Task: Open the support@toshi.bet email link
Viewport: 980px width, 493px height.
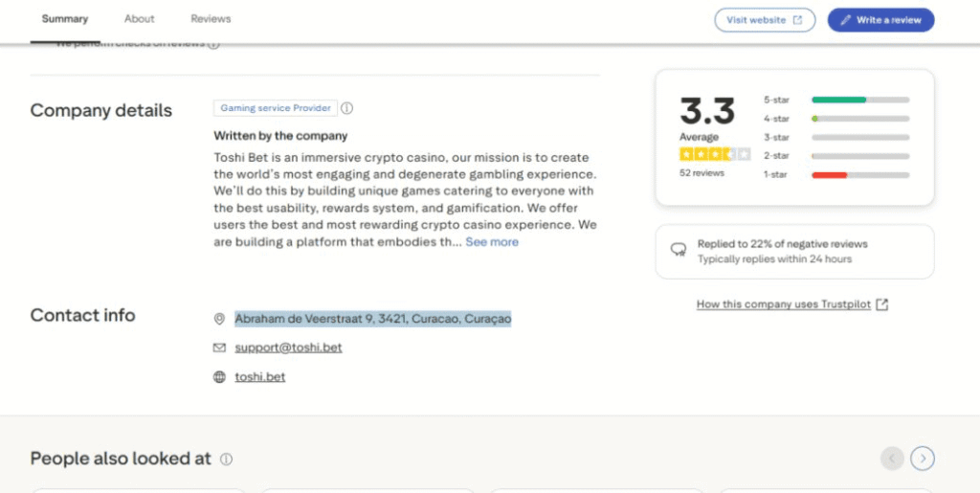Action: coord(288,347)
